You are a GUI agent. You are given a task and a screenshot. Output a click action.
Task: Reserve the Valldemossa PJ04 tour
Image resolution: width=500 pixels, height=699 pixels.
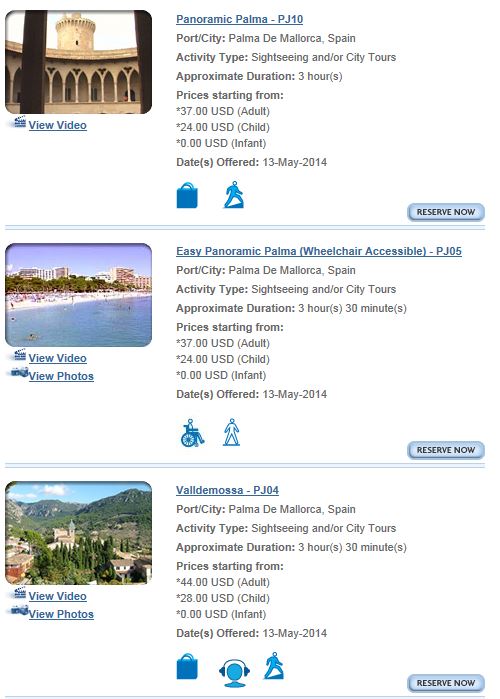coord(446,683)
